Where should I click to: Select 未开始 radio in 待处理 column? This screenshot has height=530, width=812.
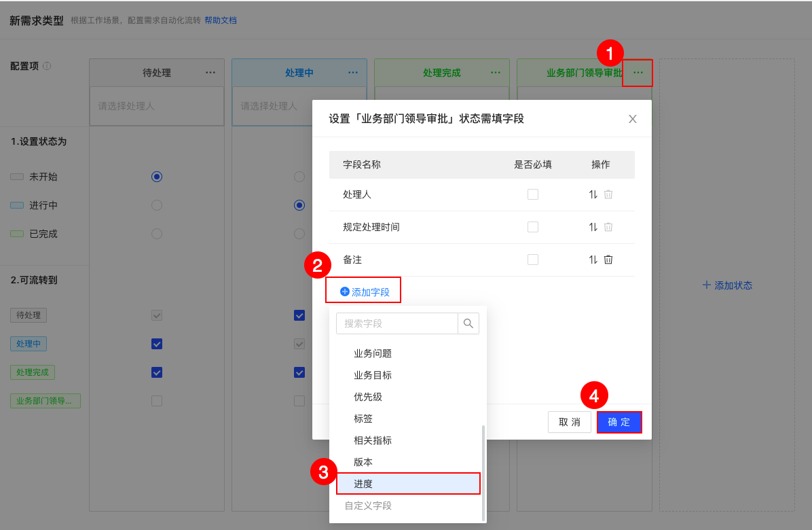(157, 177)
